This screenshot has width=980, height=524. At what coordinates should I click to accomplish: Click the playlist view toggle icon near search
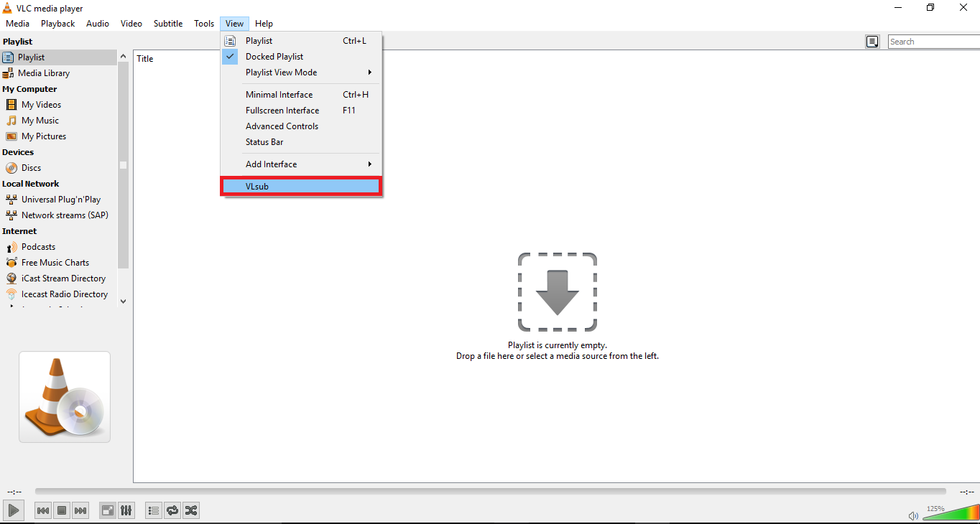point(872,42)
